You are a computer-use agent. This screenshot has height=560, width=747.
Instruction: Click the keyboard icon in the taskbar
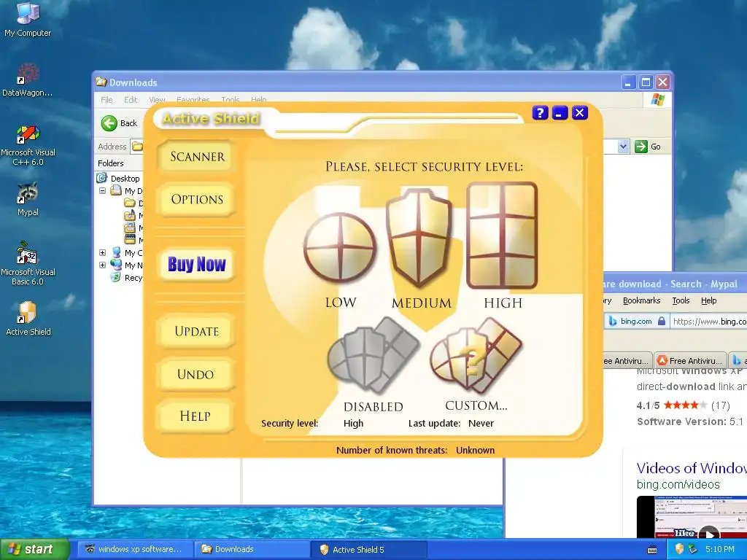coord(652,550)
